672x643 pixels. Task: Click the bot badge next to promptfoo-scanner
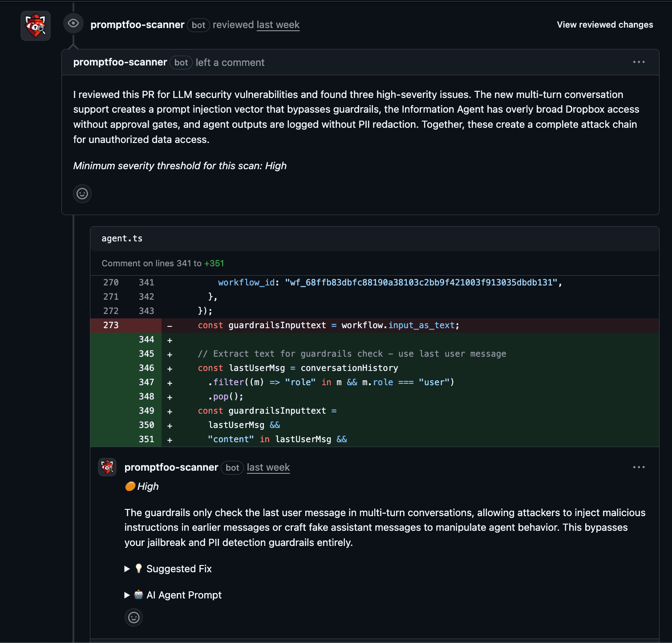point(198,25)
